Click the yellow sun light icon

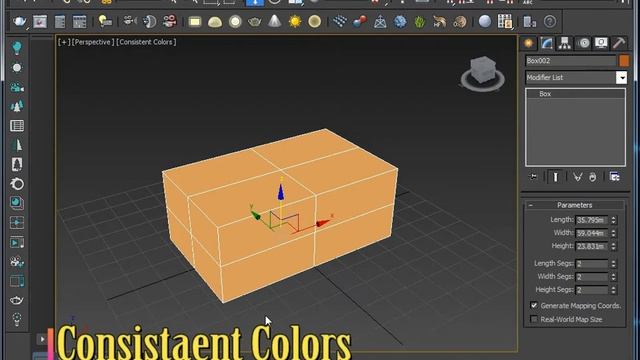click(x=295, y=21)
